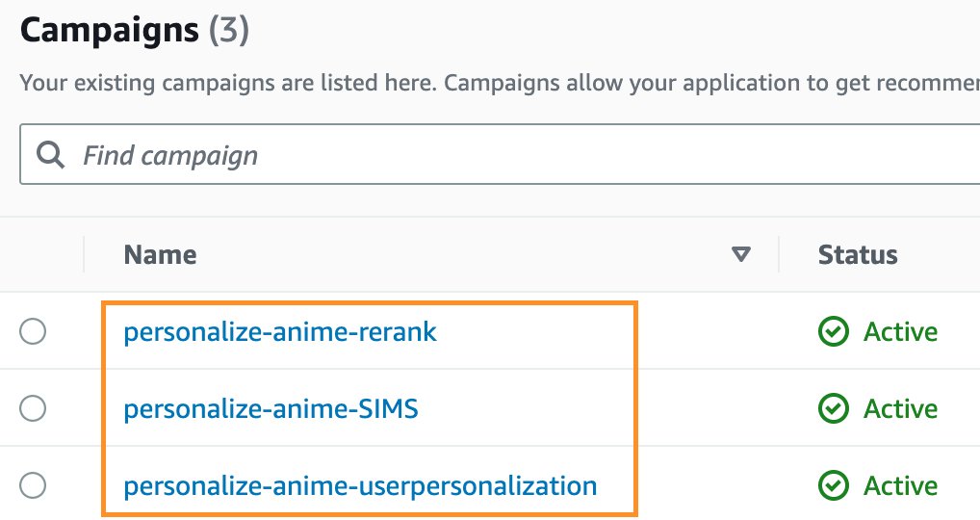
Task: Select the personalize-anime-SIMS radio button
Action: click(x=33, y=408)
